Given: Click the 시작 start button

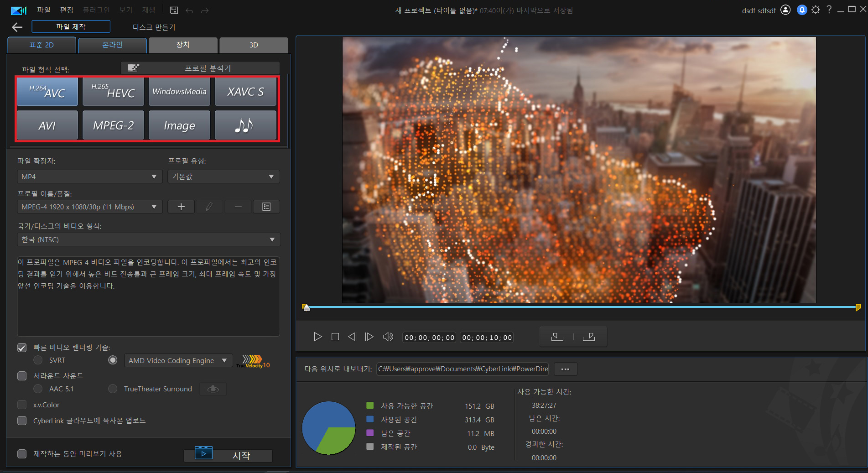Looking at the screenshot, I should 228,455.
